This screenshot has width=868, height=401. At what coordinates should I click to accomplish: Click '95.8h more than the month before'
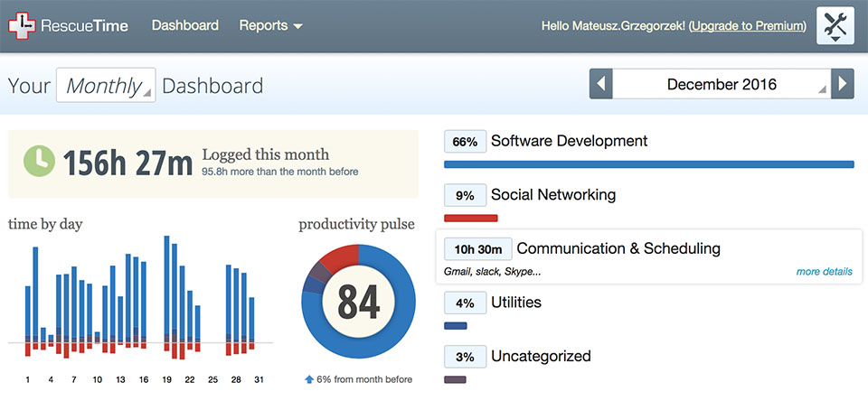tap(279, 172)
